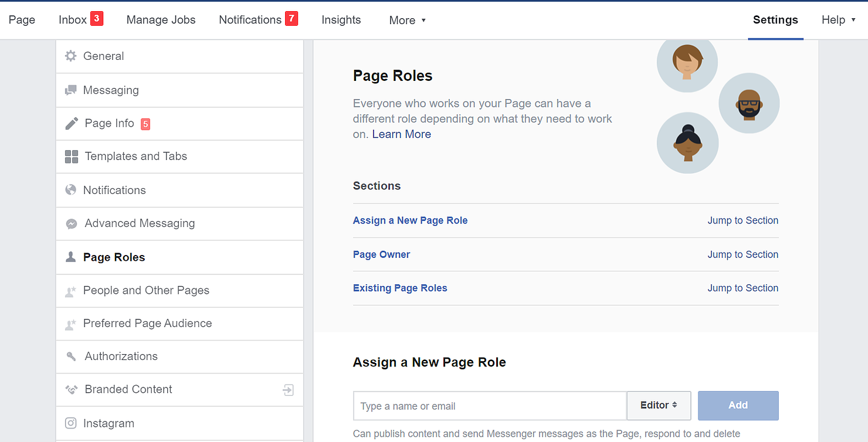
Task: Click the Templates and Tabs grid icon
Action: (x=72, y=157)
